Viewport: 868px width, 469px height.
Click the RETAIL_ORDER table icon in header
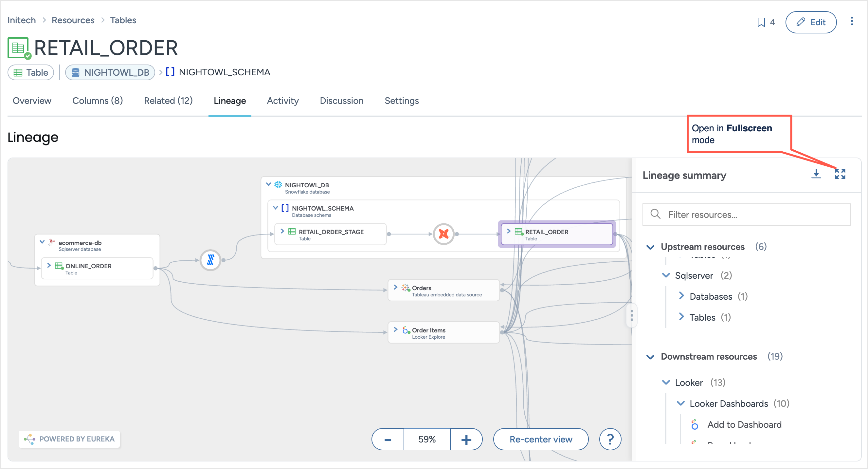click(x=19, y=48)
